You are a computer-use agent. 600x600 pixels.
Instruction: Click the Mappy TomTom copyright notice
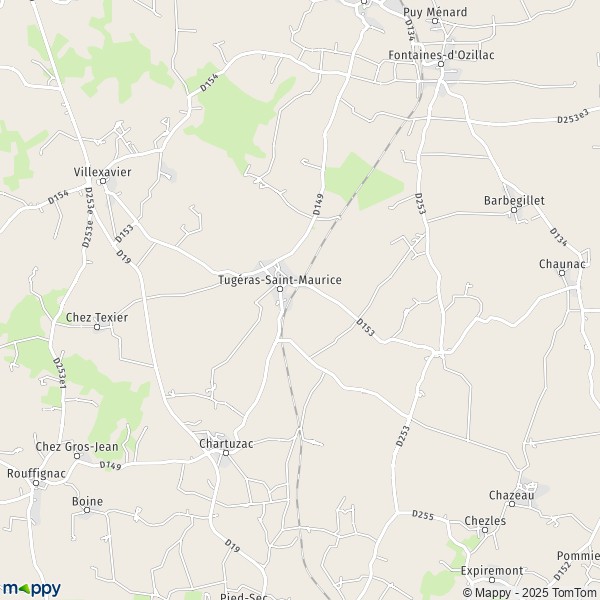point(531,592)
